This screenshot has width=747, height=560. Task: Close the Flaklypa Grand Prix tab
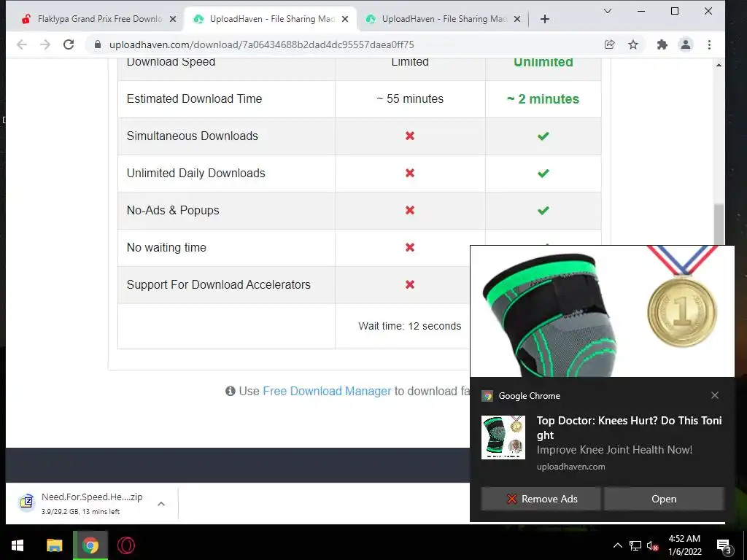pos(173,19)
